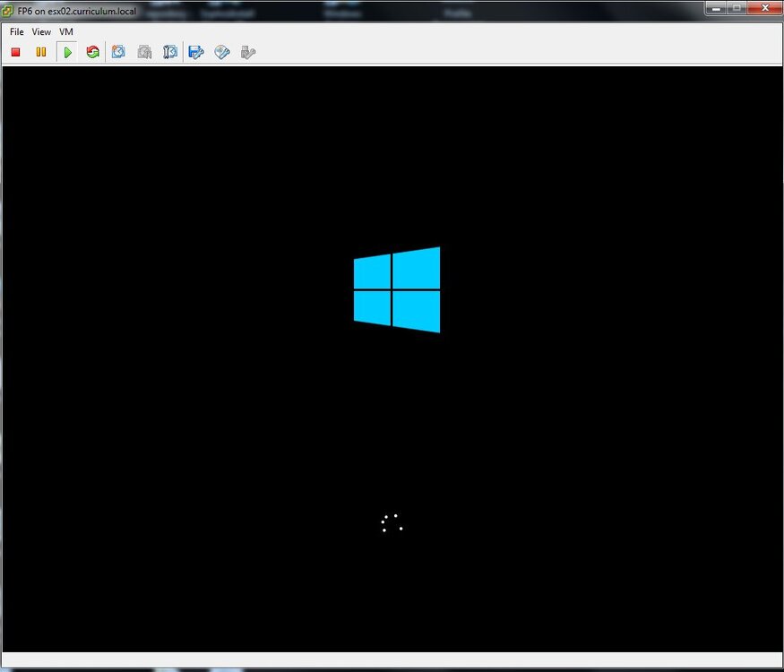Image resolution: width=784 pixels, height=672 pixels.
Task: Click the red Power Off button
Action: (x=15, y=52)
